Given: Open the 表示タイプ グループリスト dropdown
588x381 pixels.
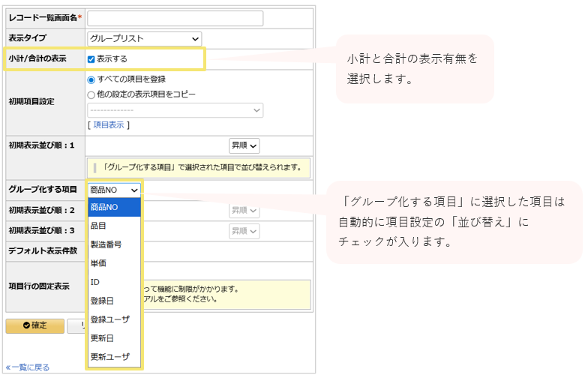Looking at the screenshot, I should 144,39.
